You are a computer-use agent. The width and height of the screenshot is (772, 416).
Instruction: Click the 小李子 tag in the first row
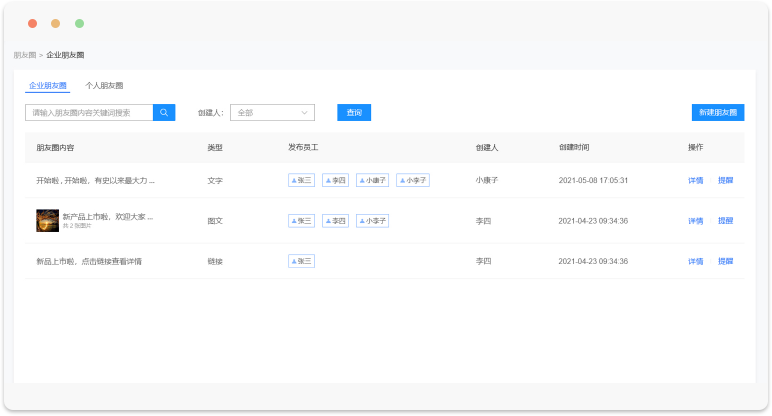coord(413,181)
